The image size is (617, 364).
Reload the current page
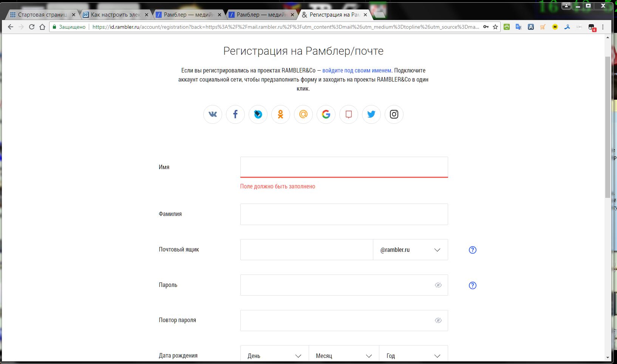click(x=32, y=27)
